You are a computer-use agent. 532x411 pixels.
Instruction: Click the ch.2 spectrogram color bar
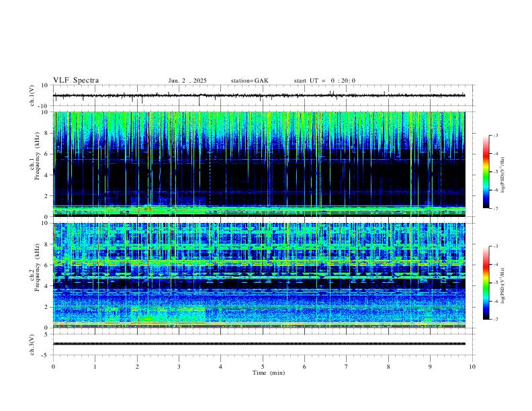[x=486, y=283]
